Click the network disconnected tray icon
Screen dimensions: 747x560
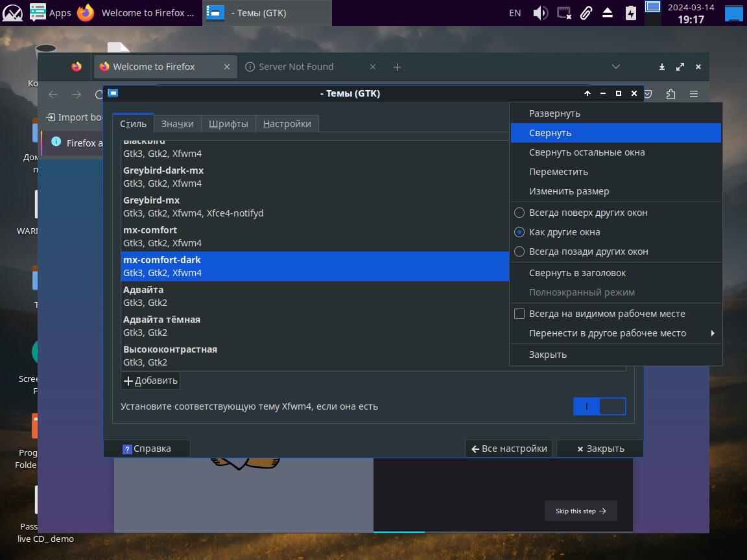point(563,13)
